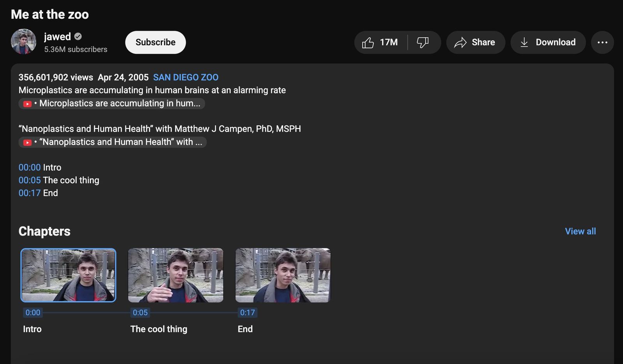Open the Microplastics video chip link

point(112,104)
